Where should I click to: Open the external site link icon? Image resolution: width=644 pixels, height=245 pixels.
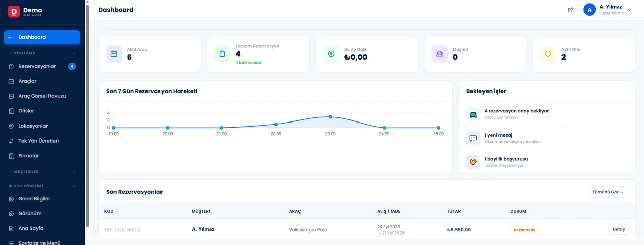[x=570, y=10]
